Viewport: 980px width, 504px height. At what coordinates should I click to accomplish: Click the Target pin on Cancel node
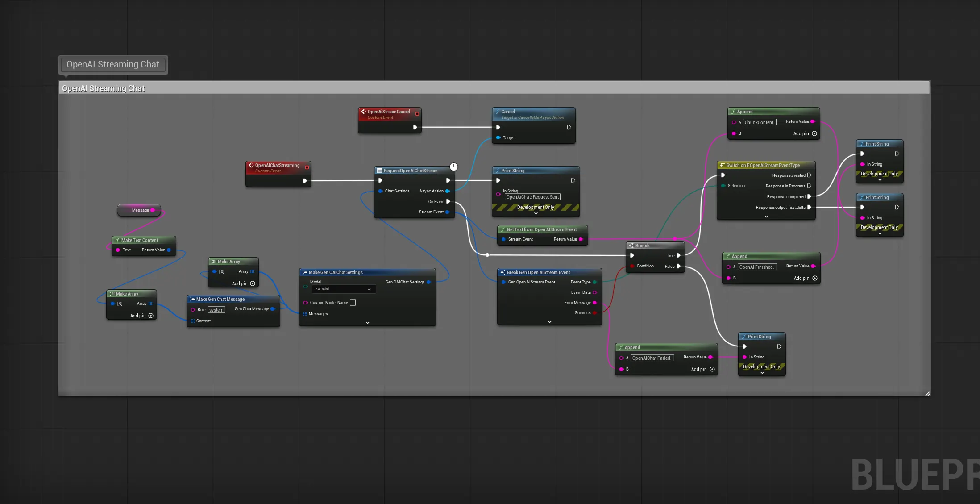tap(498, 138)
